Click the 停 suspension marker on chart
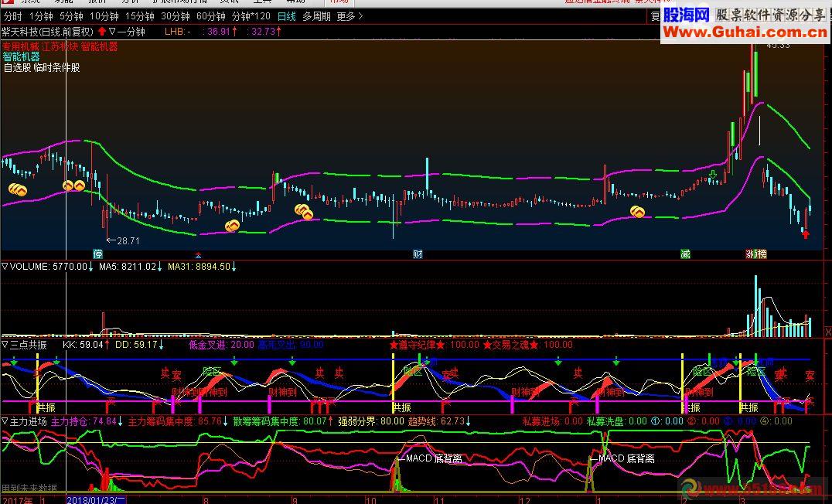 click(x=98, y=254)
